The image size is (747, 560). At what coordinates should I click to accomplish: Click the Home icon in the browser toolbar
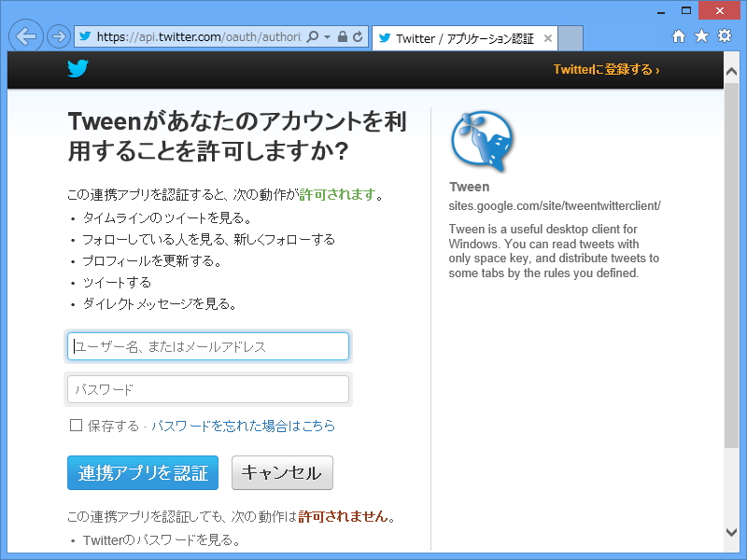tap(679, 34)
